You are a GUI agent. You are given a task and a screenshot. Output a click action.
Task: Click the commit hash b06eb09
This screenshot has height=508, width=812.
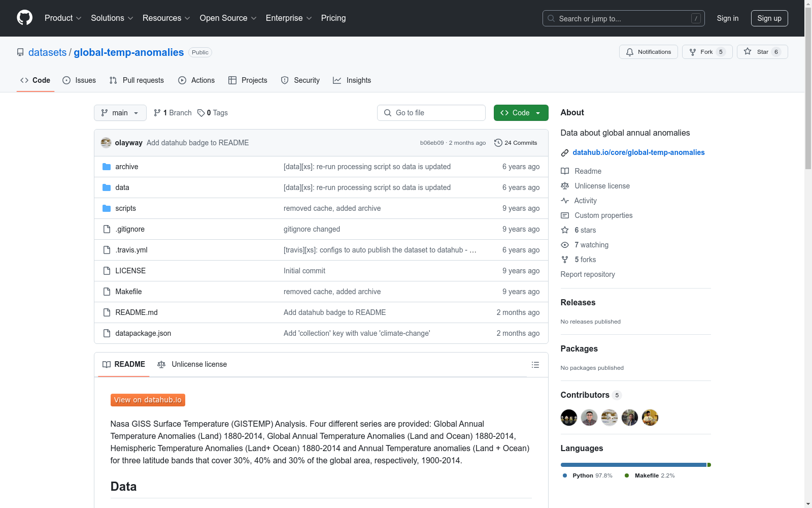(432, 143)
